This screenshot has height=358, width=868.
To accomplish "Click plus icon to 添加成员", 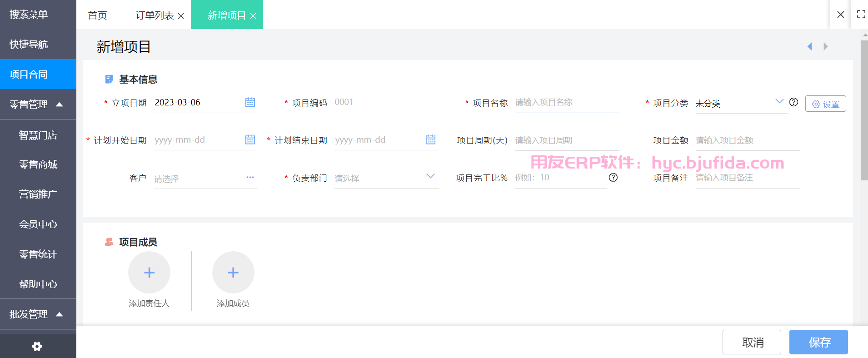I will click(x=233, y=272).
